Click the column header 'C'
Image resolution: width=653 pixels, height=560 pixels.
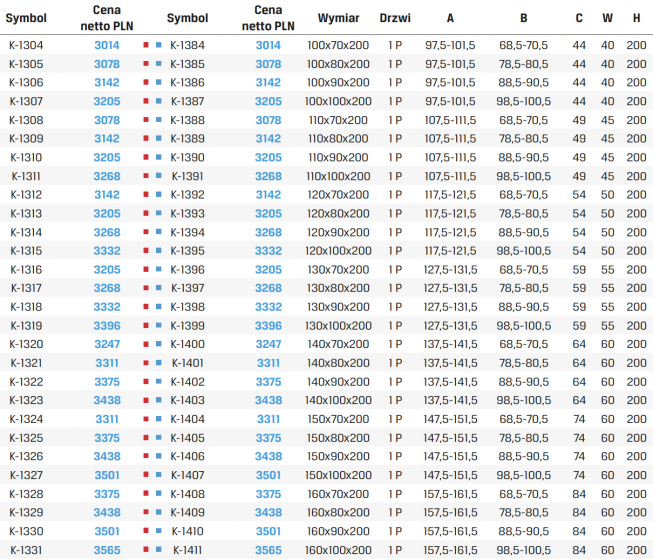coord(579,18)
